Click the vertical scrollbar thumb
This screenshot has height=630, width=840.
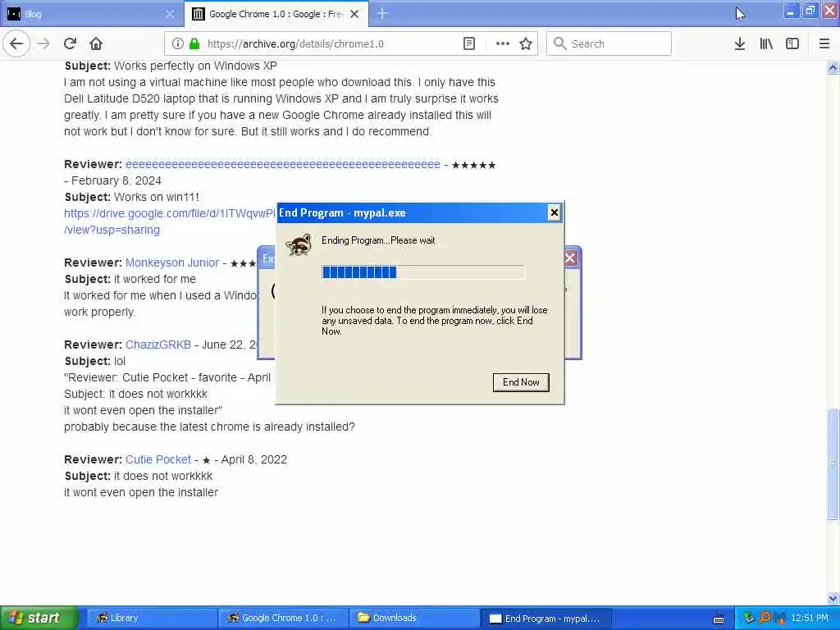pos(833,464)
